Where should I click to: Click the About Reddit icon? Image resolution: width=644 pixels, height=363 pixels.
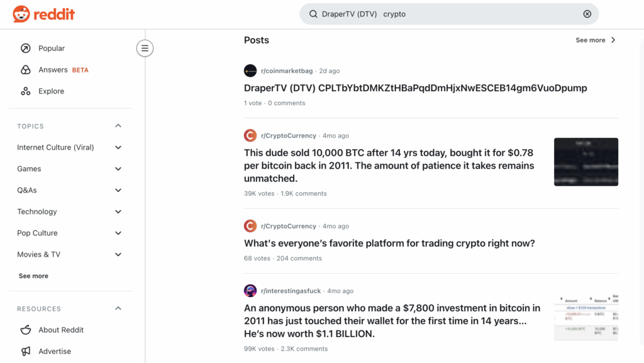pos(26,330)
